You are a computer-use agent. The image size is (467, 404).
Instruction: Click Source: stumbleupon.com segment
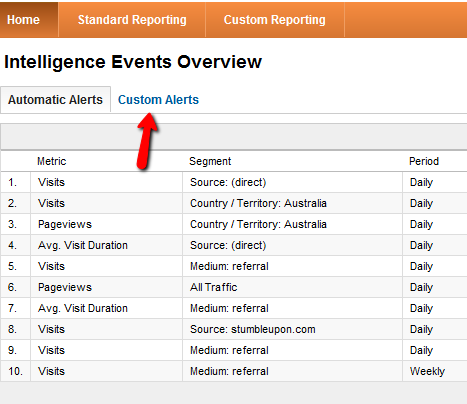(253, 329)
